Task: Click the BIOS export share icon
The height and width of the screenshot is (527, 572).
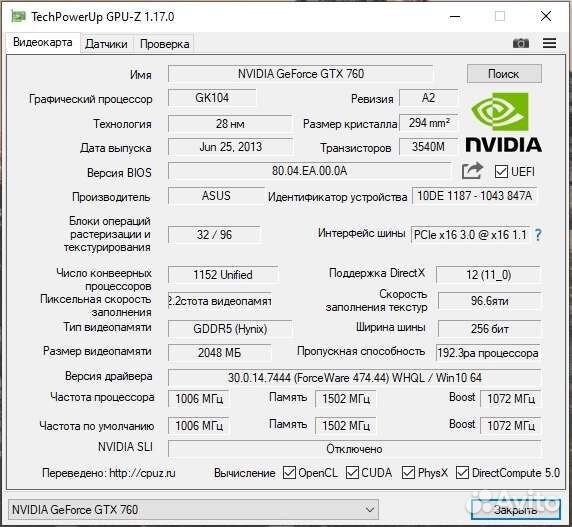Action: coord(472,171)
